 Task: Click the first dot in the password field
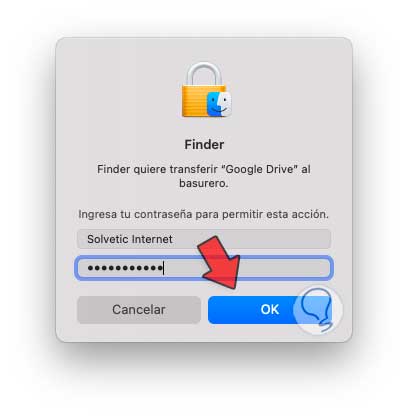coord(90,268)
